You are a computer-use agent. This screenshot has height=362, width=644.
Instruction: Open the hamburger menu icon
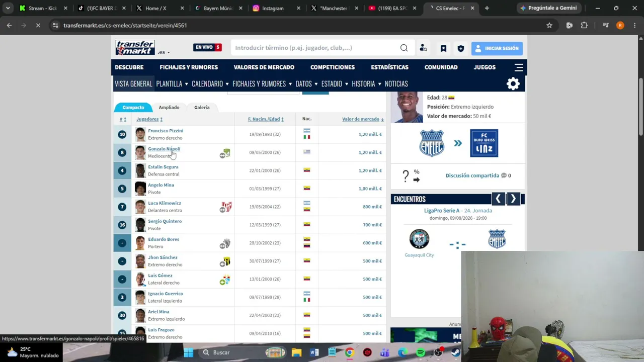pos(519,67)
